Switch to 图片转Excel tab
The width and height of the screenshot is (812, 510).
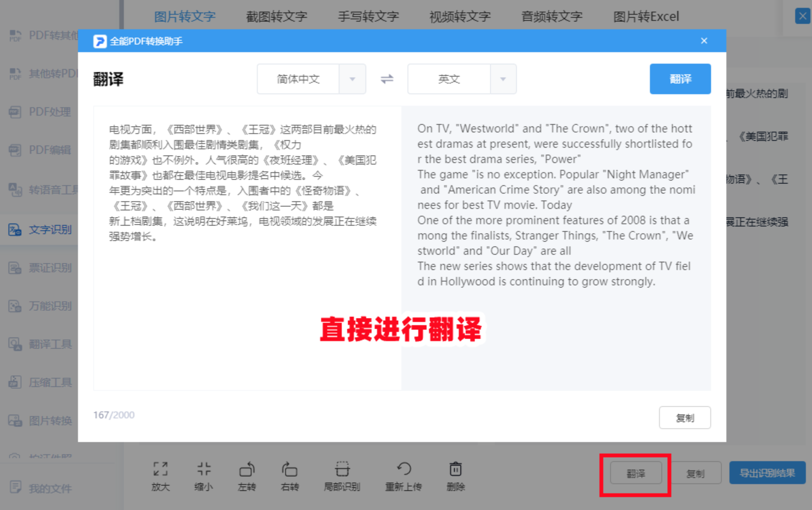[646, 16]
